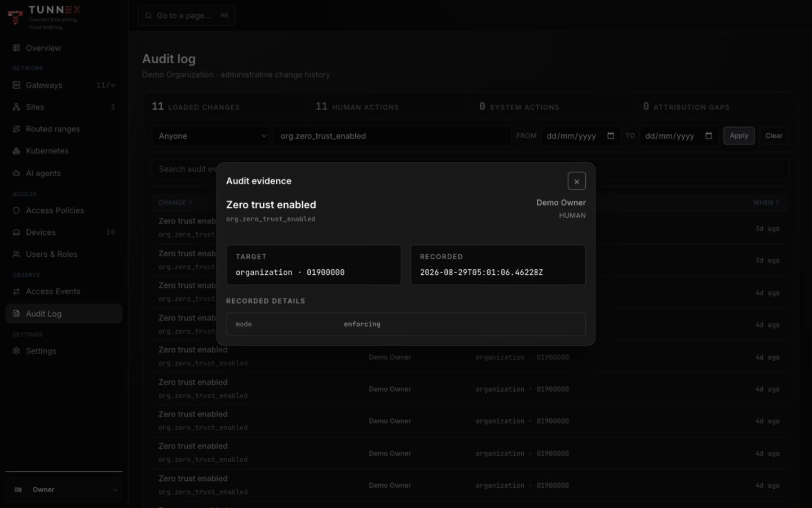
Task: Click the Settings gear icon
Action: 16,351
